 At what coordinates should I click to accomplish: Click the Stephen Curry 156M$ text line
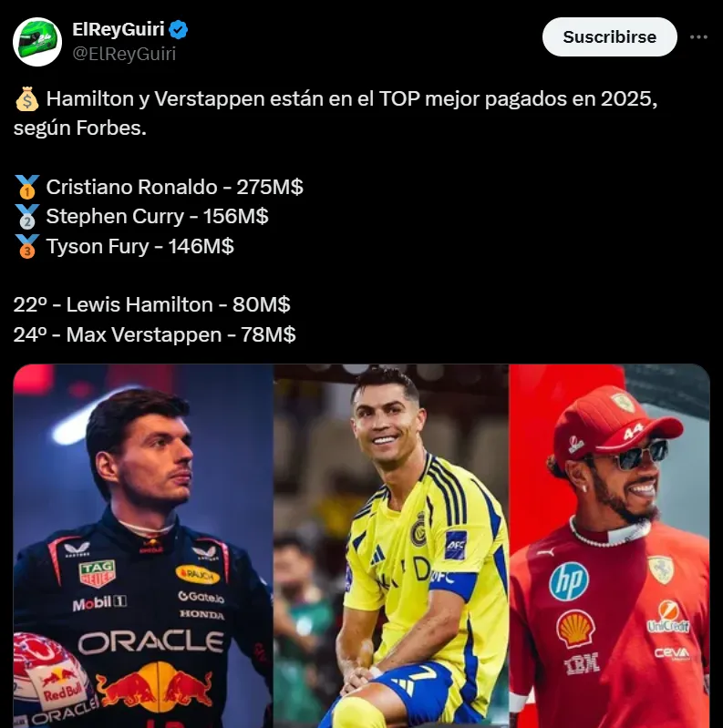pos(157,217)
